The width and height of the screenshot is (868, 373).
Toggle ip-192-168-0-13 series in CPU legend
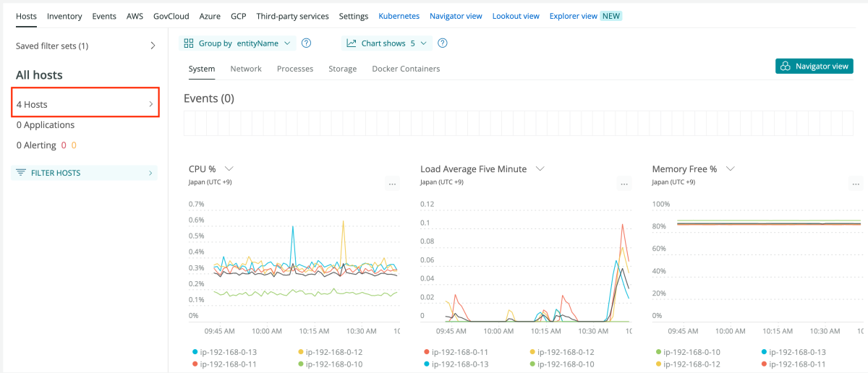[x=230, y=352]
